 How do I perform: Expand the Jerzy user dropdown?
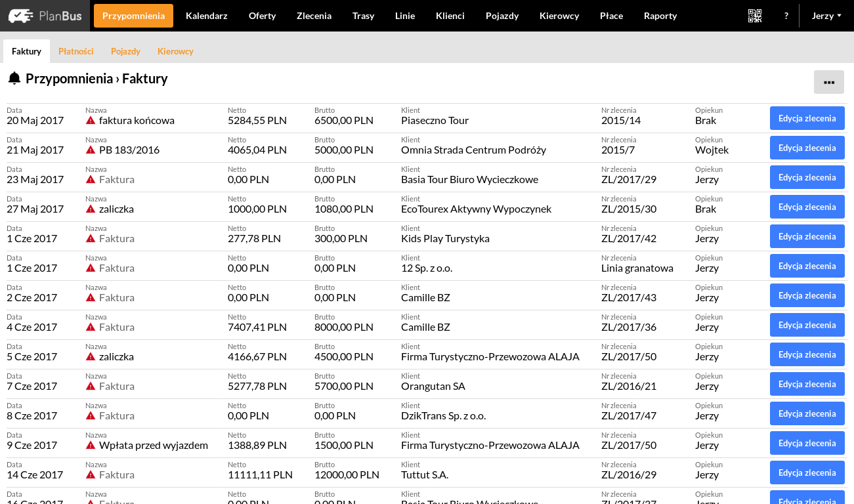(826, 16)
